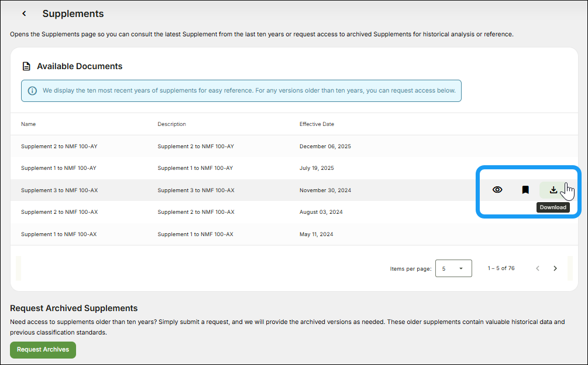The width and height of the screenshot is (588, 365).
Task: Click the Download icon for Supplement 3
Action: 553,190
